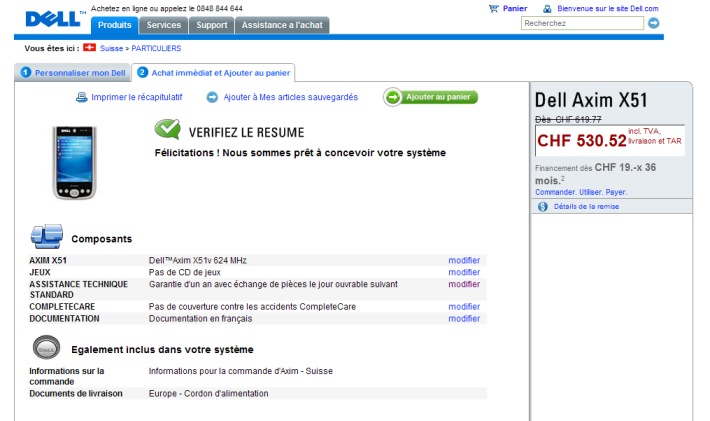Click the Dell logo
Image resolution: width=710 pixels, height=421 pixels.
(x=53, y=19)
